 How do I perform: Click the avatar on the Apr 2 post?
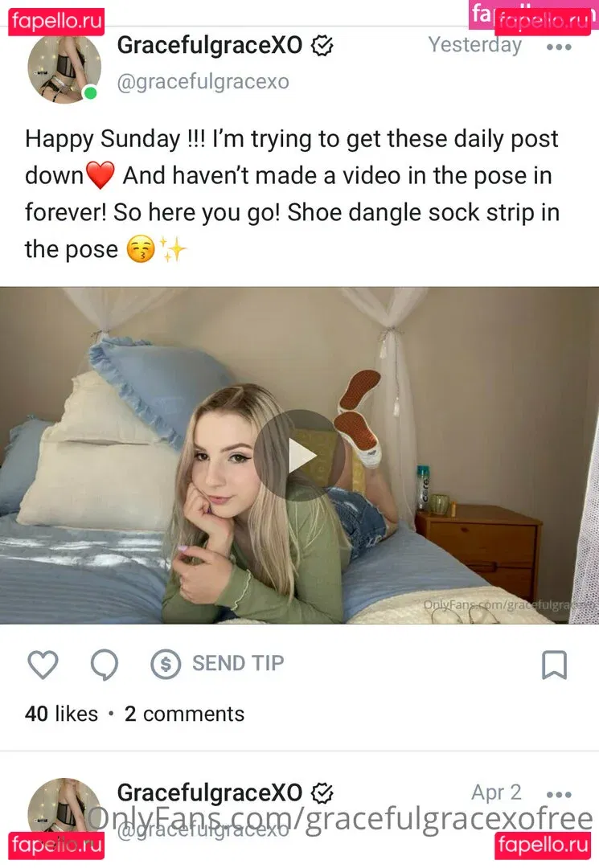tap(64, 809)
